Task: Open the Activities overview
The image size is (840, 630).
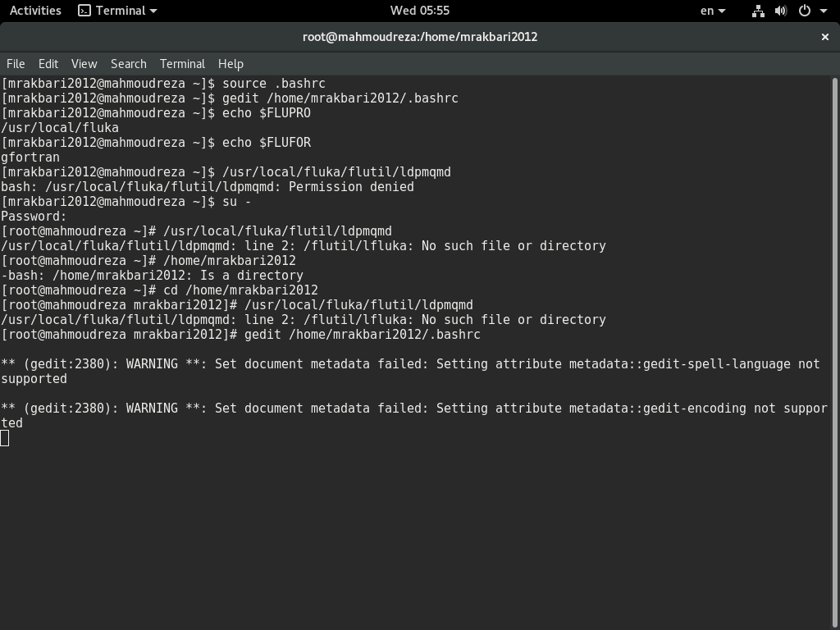Action: (35, 11)
